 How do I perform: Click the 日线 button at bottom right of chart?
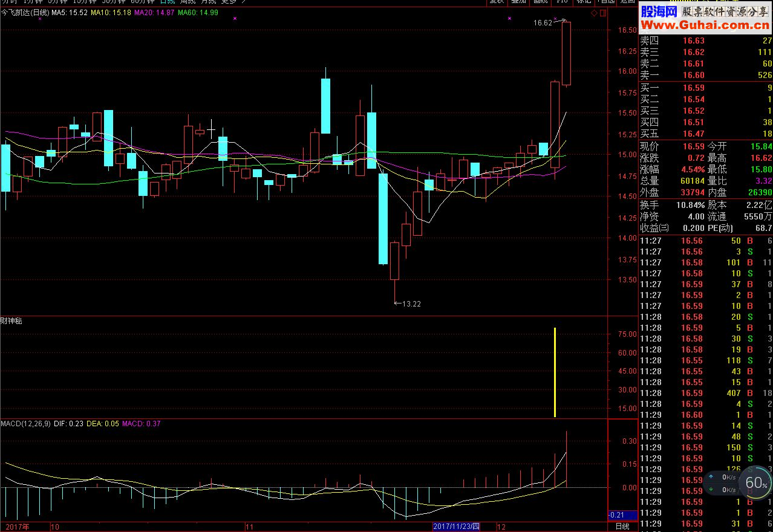[622, 527]
